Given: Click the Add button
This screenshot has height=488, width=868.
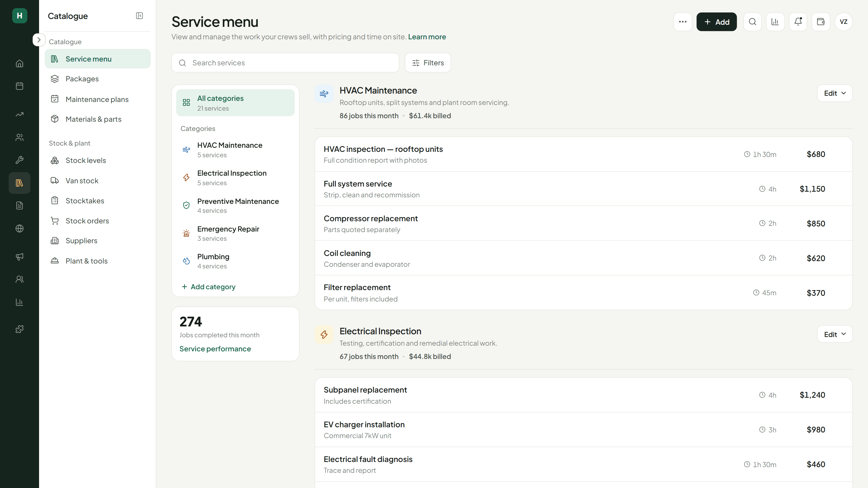Looking at the screenshot, I should pos(716,22).
